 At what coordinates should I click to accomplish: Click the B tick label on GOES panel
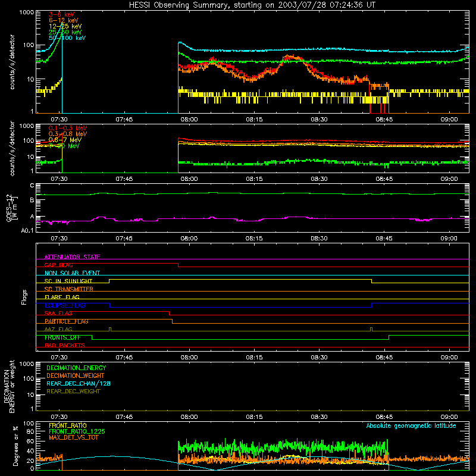click(x=32, y=200)
